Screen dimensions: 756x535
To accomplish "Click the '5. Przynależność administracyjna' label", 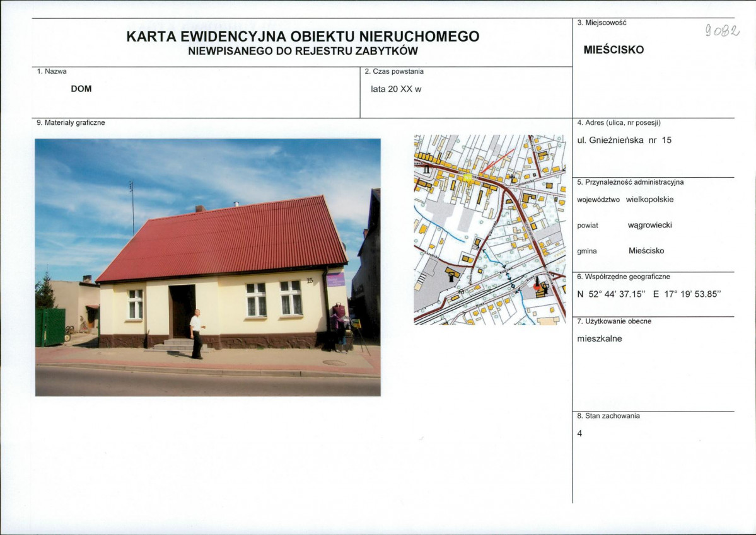I will coord(630,182).
